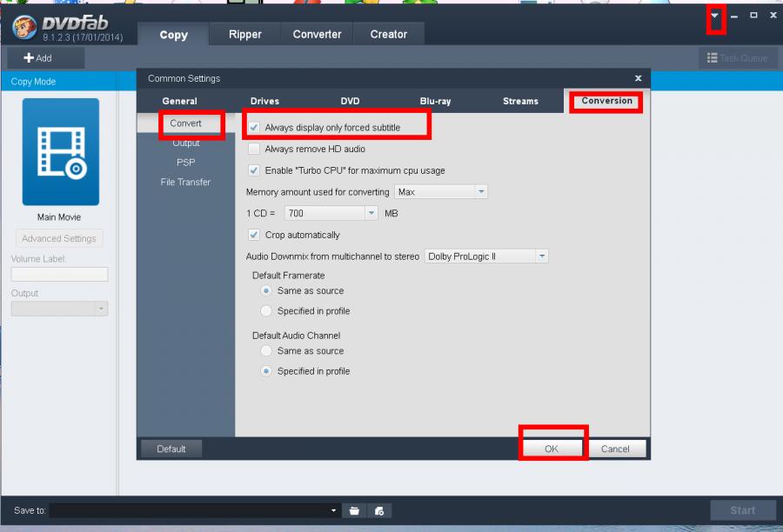Select File Transfer in the settings sidebar

tap(186, 182)
